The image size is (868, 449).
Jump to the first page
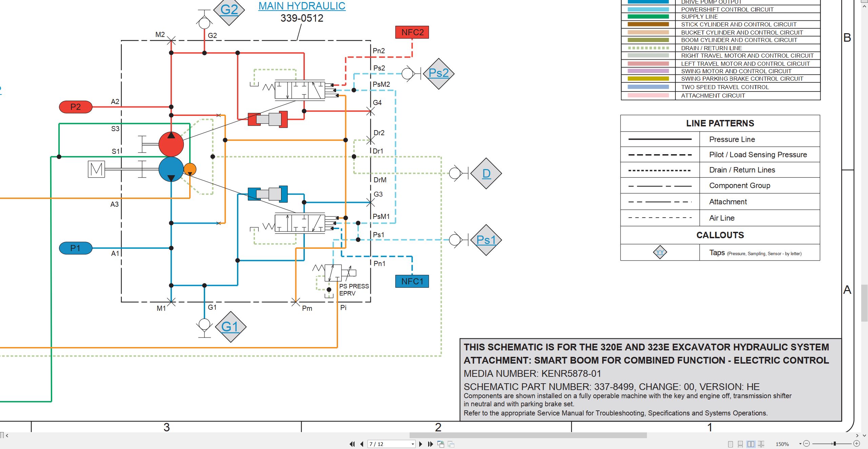coord(352,444)
